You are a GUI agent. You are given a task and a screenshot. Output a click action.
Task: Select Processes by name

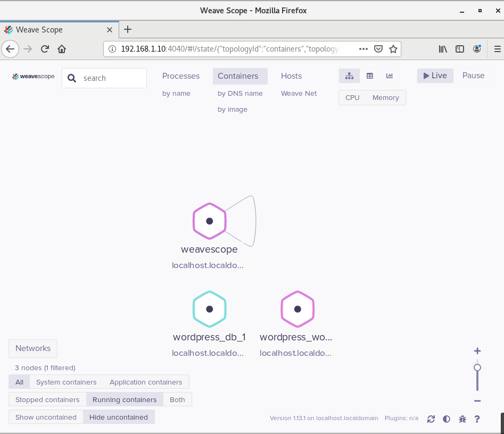[x=176, y=94]
